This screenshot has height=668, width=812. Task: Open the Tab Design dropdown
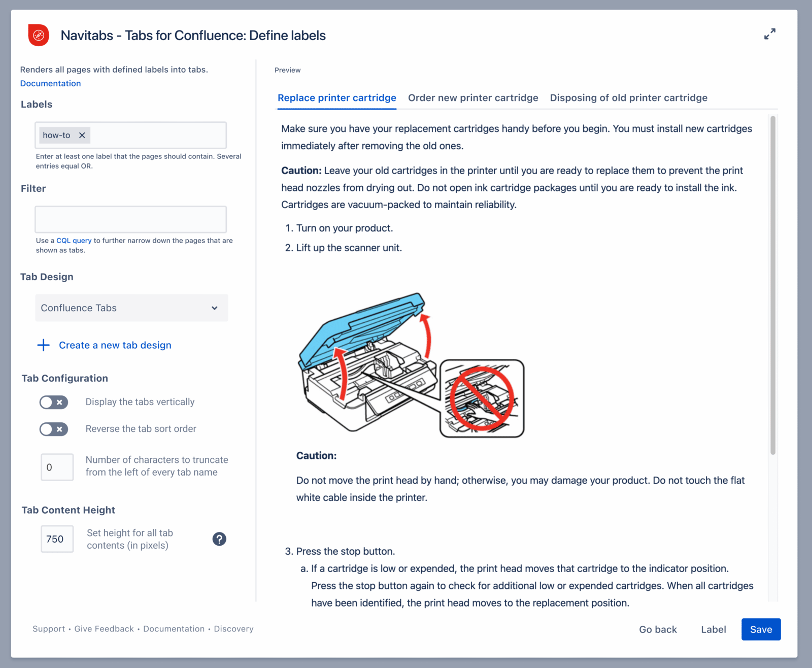(x=131, y=308)
